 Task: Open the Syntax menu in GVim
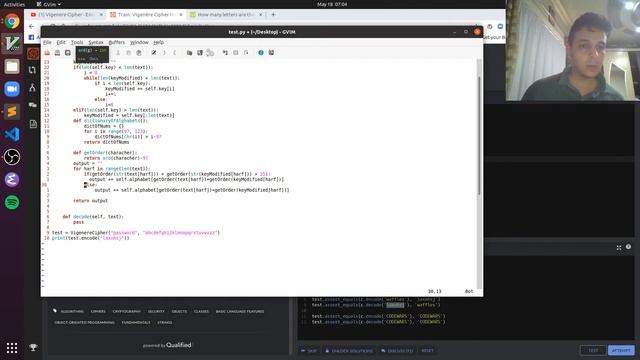[x=96, y=42]
